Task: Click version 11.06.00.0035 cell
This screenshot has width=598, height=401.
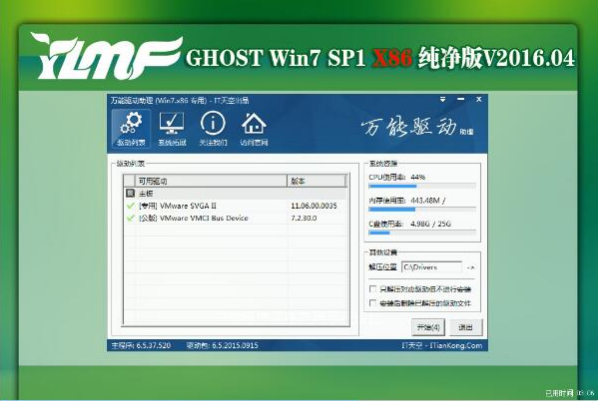Action: click(x=314, y=206)
